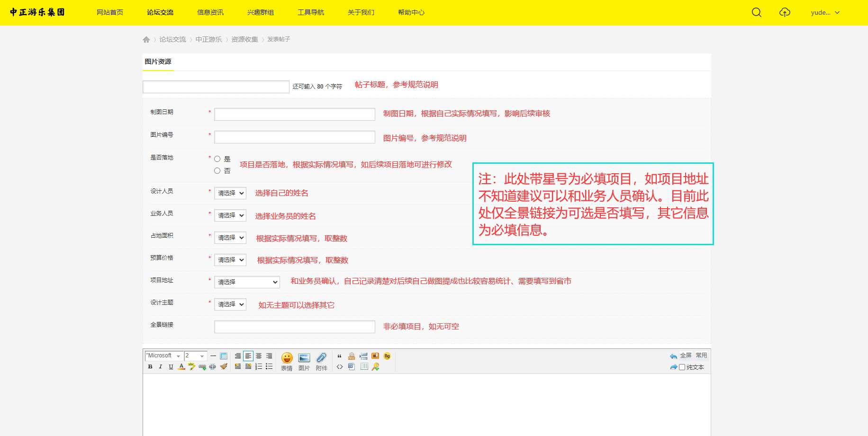The image size is (868, 436).
Task: Open the search magnifier in the top bar
Action: point(756,12)
